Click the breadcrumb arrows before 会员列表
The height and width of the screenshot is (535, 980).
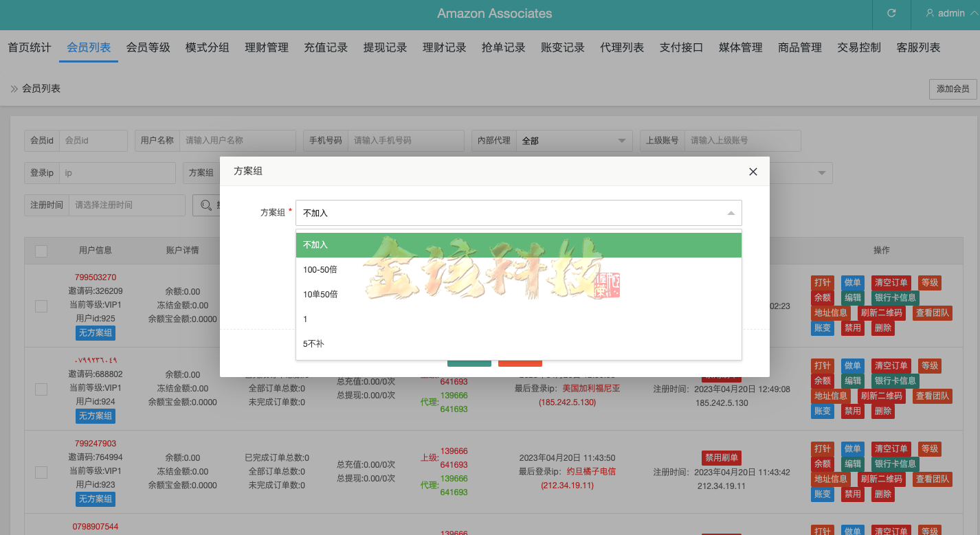pyautogui.click(x=12, y=89)
